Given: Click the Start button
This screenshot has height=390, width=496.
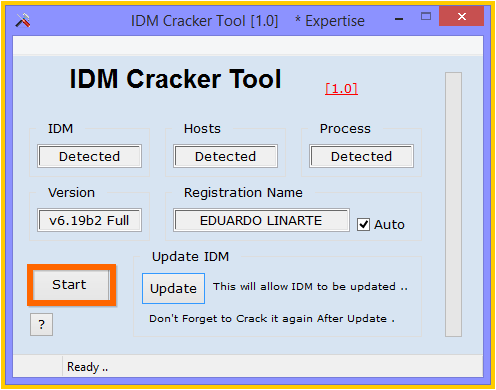Looking at the screenshot, I should (71, 285).
